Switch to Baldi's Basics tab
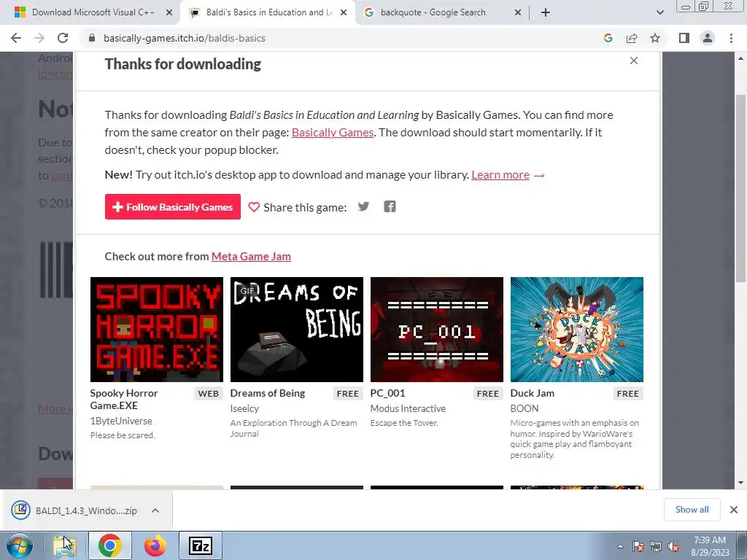747x560 pixels. pos(267,12)
